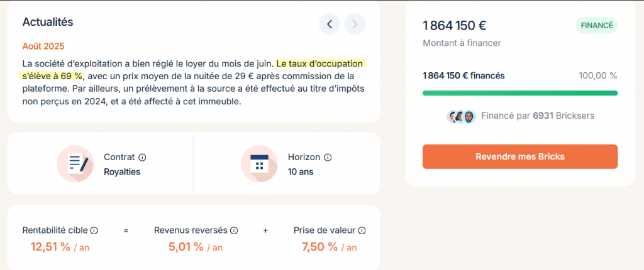The image size is (644, 270).
Task: Click the highlighted taux d'occupation text
Action: pos(320,63)
